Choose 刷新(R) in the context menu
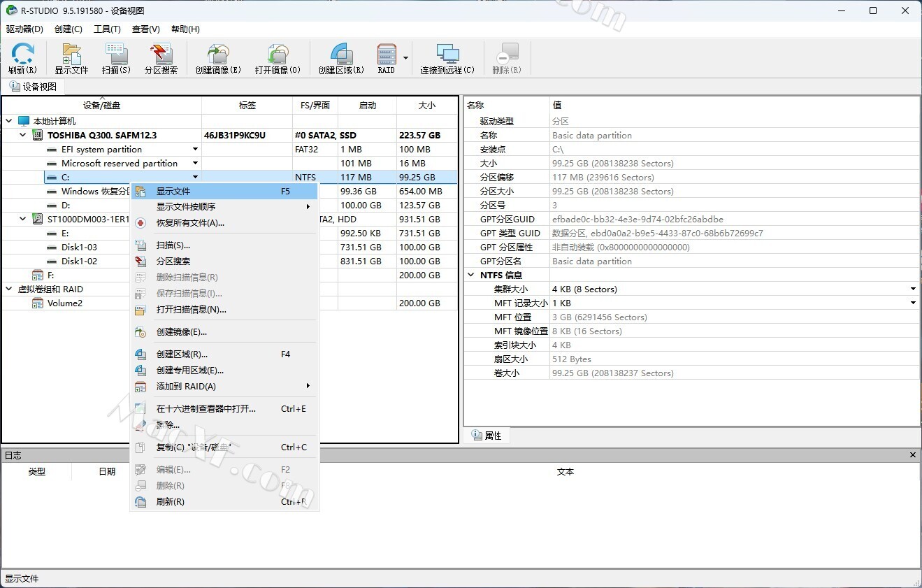922x588 pixels. pos(224,502)
